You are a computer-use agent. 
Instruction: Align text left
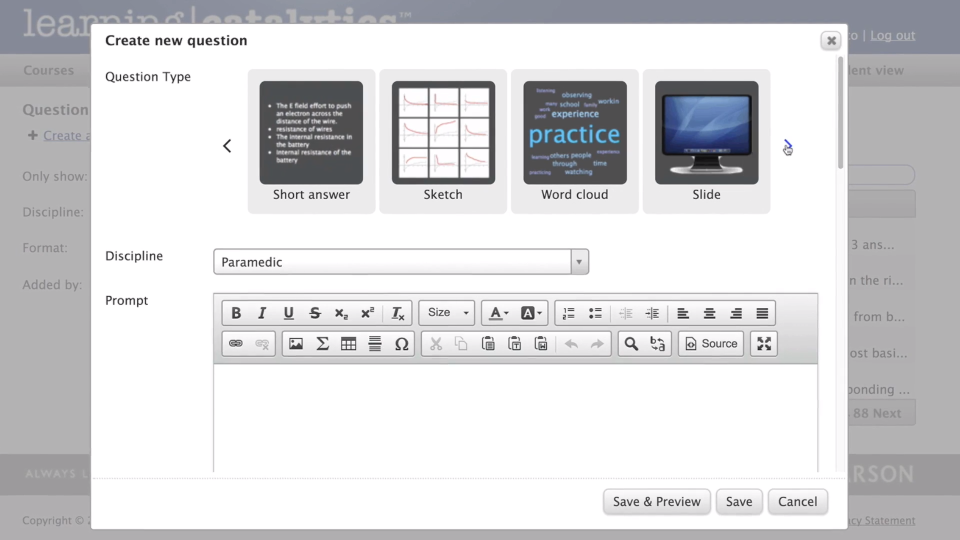click(x=683, y=313)
